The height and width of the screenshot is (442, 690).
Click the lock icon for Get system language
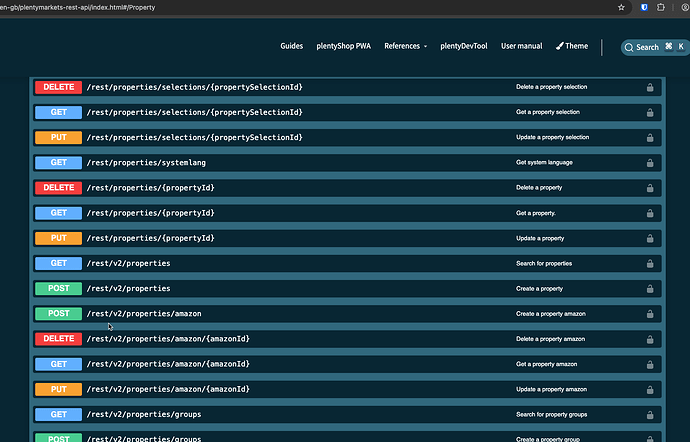[x=650, y=162]
